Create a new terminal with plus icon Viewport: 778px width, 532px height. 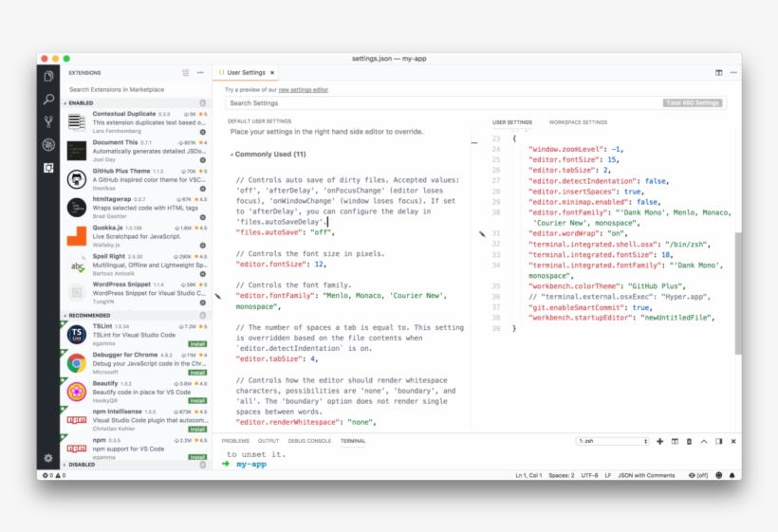click(x=660, y=441)
